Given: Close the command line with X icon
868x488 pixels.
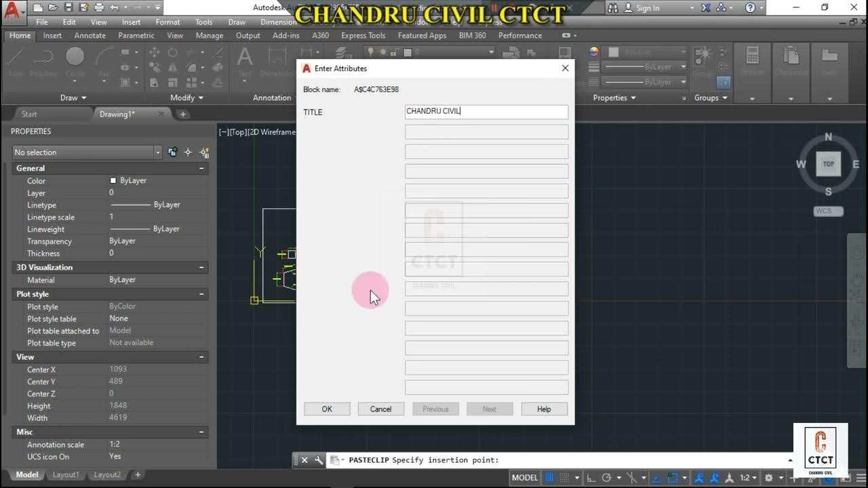Looking at the screenshot, I should pos(304,460).
